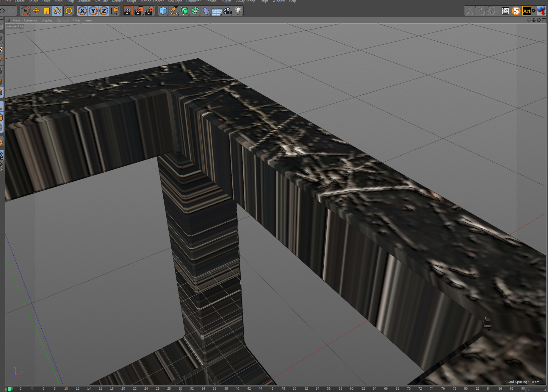This screenshot has width=548, height=392.
Task: Open the Plugins menu
Action: point(226,1)
